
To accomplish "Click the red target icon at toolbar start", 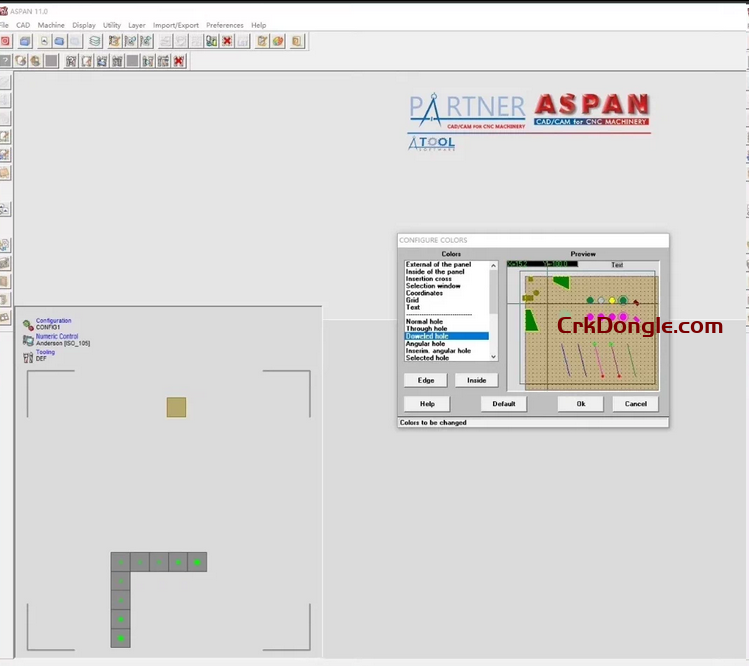I will (5, 41).
